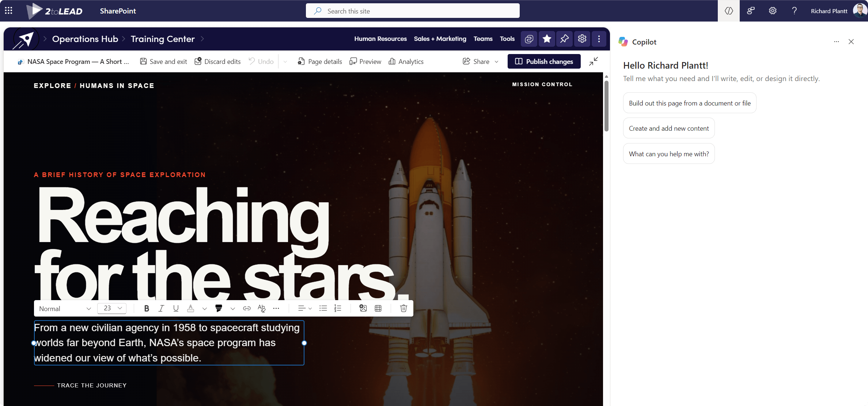868x406 pixels.
Task: Open Richard Plantt's account avatar
Action: pyautogui.click(x=860, y=11)
